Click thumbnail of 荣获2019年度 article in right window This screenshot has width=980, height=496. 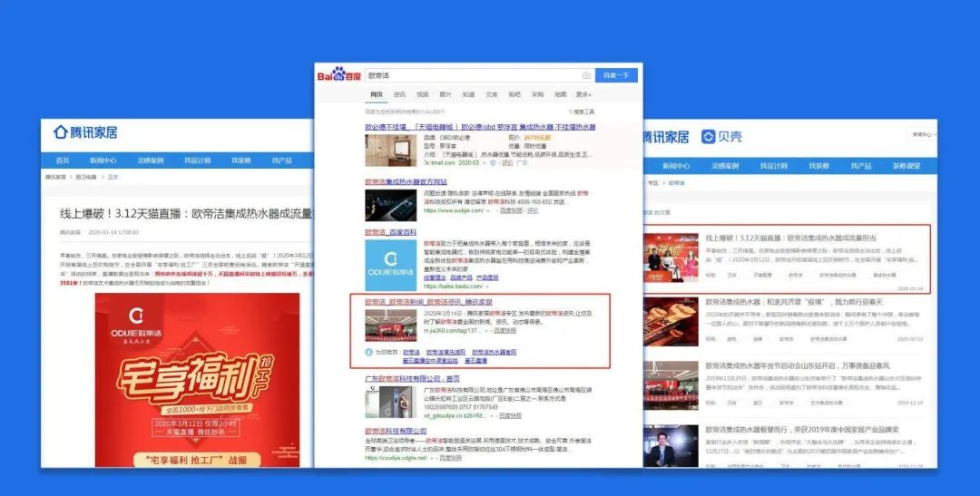pyautogui.click(x=671, y=446)
